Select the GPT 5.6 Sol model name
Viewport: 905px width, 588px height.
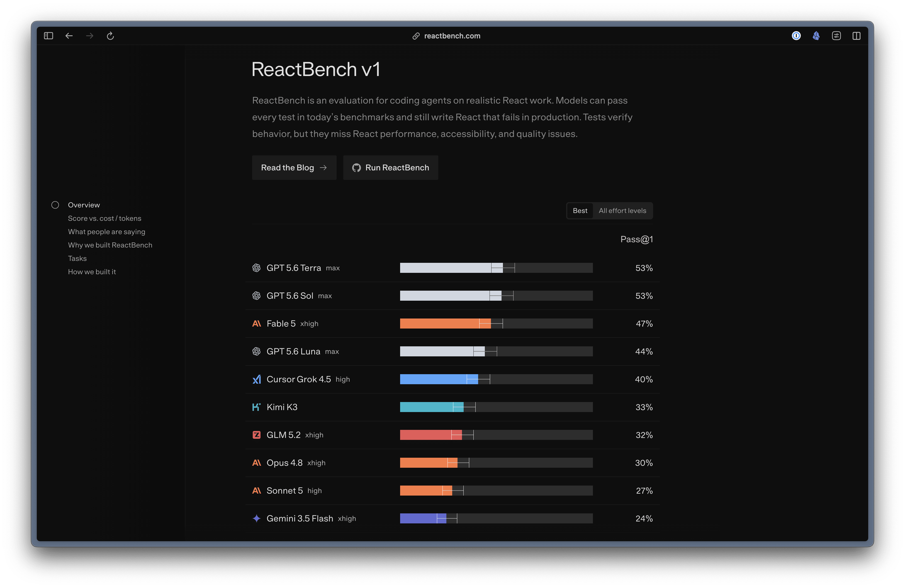click(x=290, y=295)
